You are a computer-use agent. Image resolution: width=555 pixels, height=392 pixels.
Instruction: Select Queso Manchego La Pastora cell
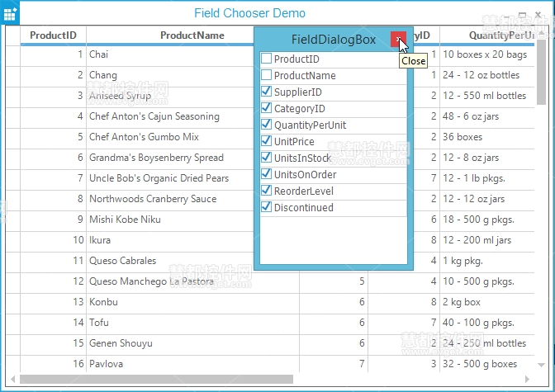pos(193,281)
